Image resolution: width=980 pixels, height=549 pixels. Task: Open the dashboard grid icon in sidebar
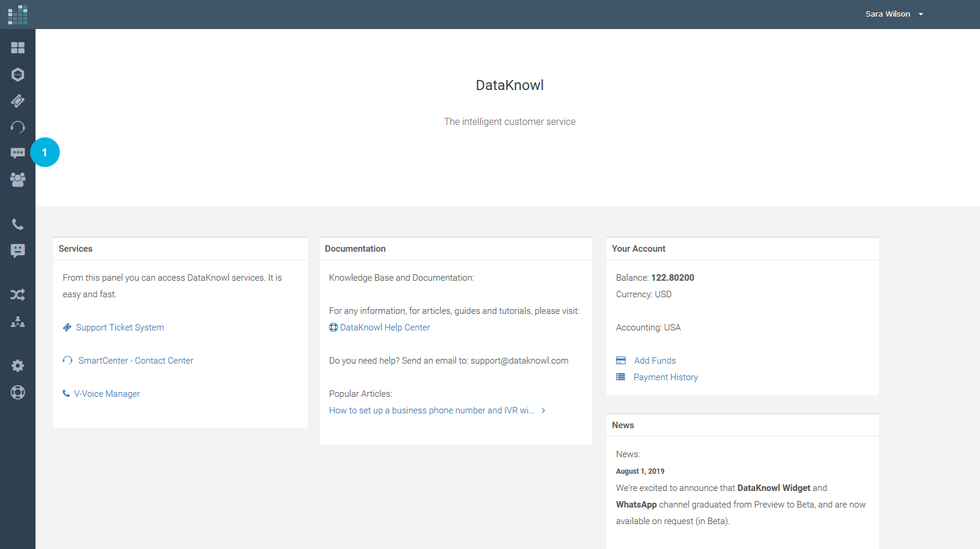[18, 48]
